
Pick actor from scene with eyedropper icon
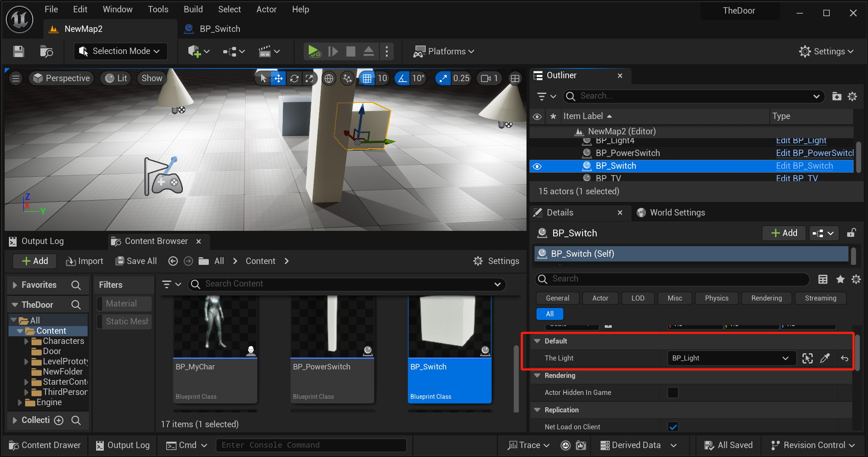(825, 358)
